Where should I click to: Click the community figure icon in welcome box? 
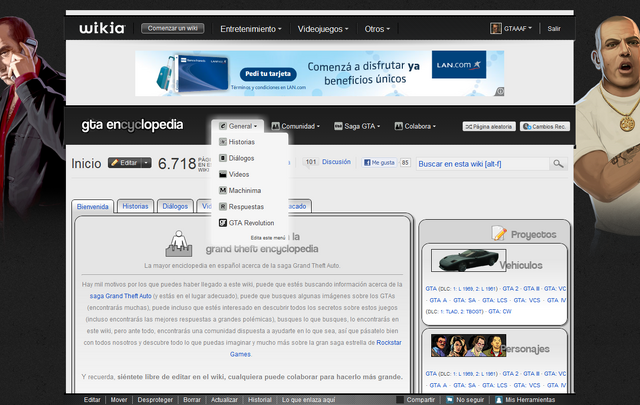179,243
